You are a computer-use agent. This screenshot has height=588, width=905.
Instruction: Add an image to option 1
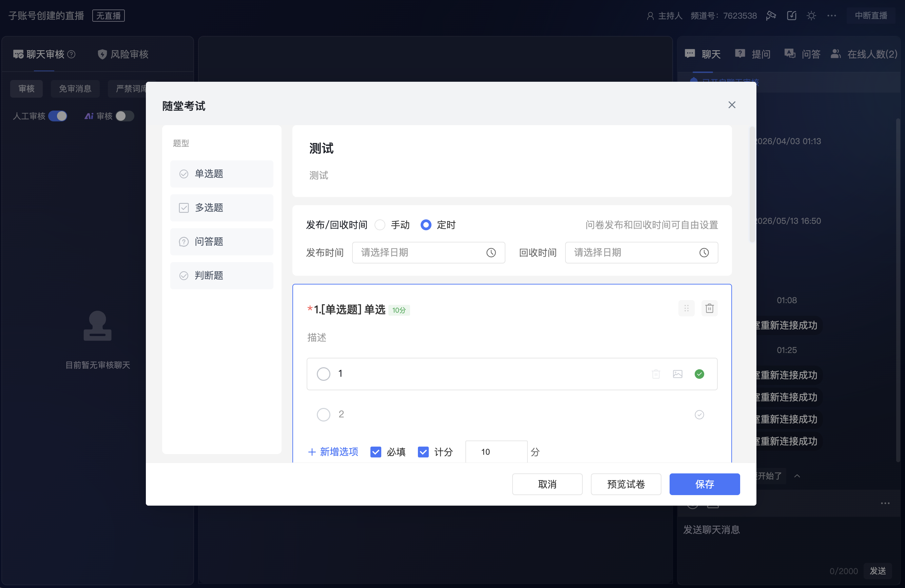pos(677,374)
